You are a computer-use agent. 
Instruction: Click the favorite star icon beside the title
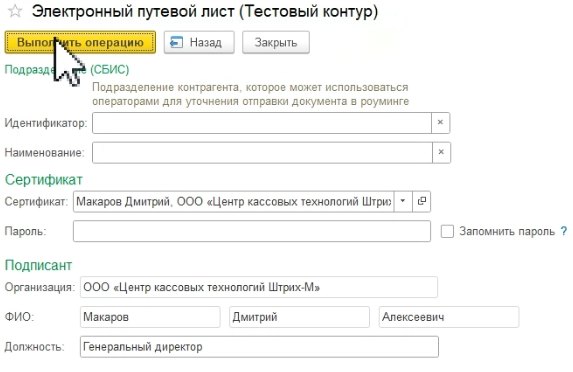(x=15, y=11)
